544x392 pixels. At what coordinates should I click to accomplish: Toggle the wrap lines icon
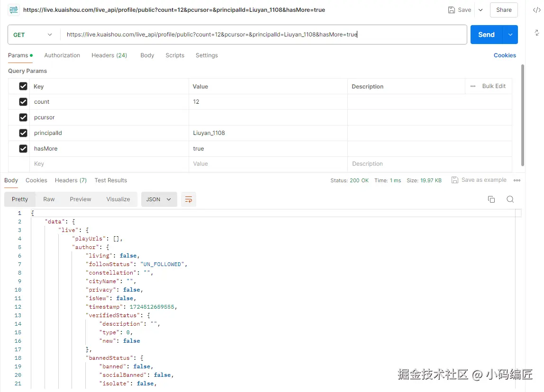point(189,199)
